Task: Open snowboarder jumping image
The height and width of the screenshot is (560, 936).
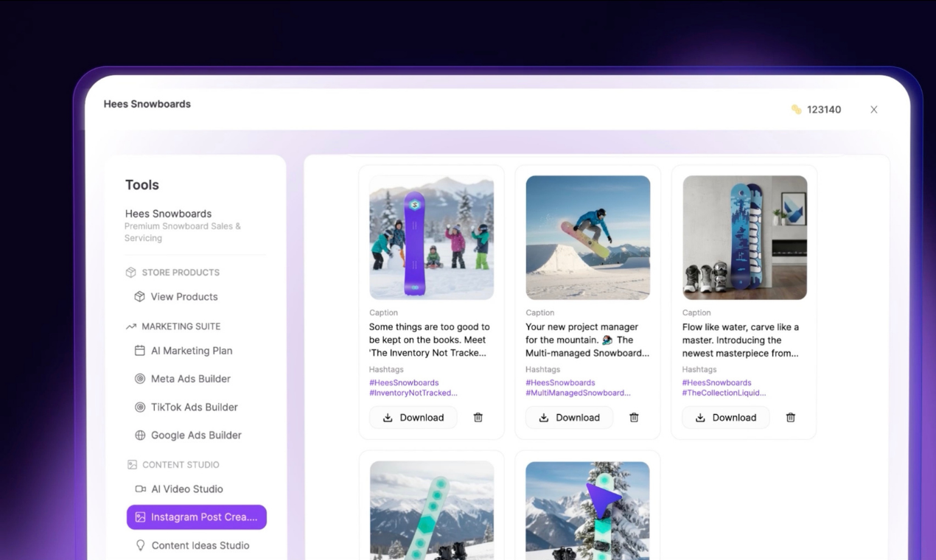Action: (587, 237)
